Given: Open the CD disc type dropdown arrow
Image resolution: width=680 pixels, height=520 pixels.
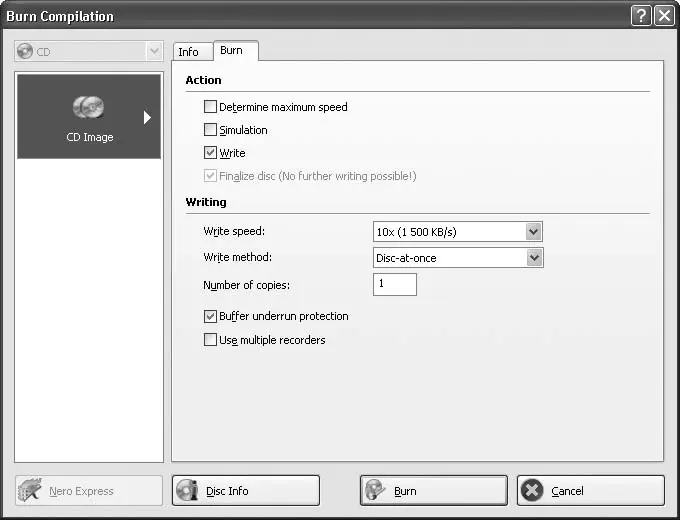Looking at the screenshot, I should click(153, 52).
